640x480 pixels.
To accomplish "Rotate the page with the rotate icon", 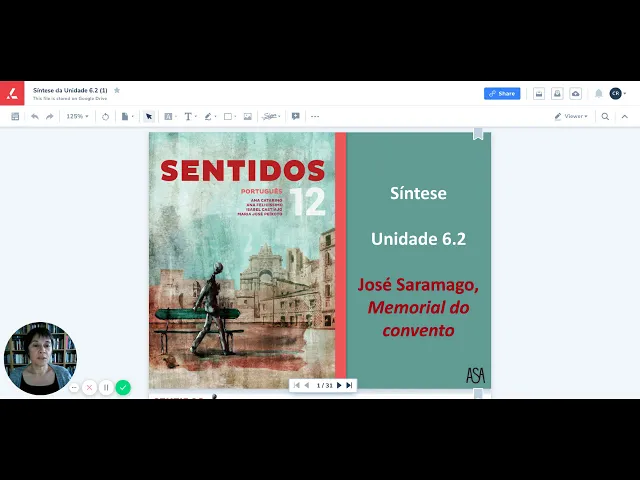I will pos(105,117).
